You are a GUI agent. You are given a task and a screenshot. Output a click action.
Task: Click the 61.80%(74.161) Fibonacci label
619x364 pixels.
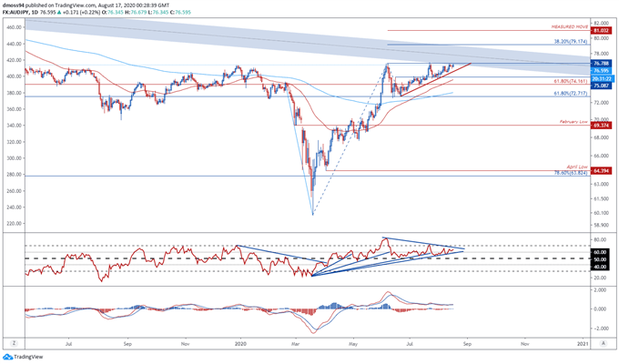click(571, 81)
